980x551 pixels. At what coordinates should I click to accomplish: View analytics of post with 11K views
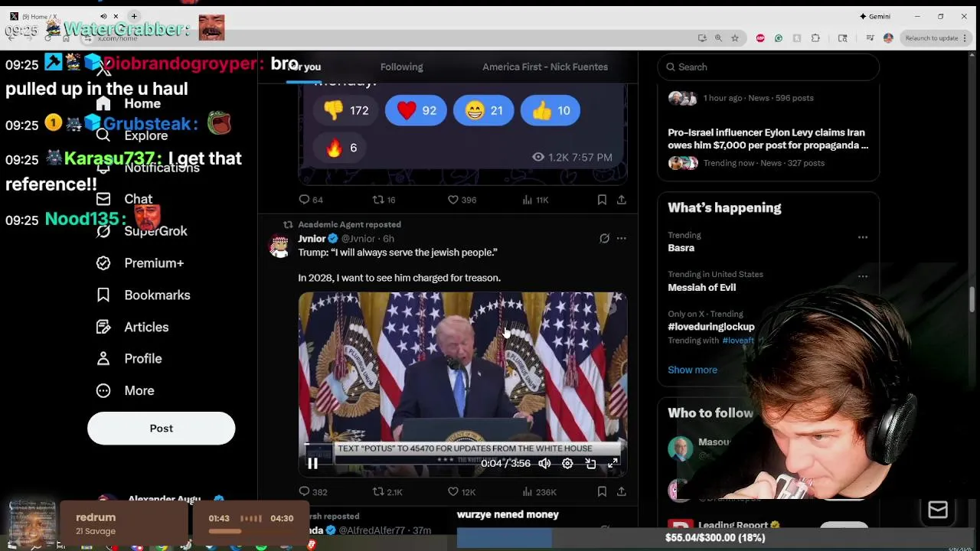point(535,200)
